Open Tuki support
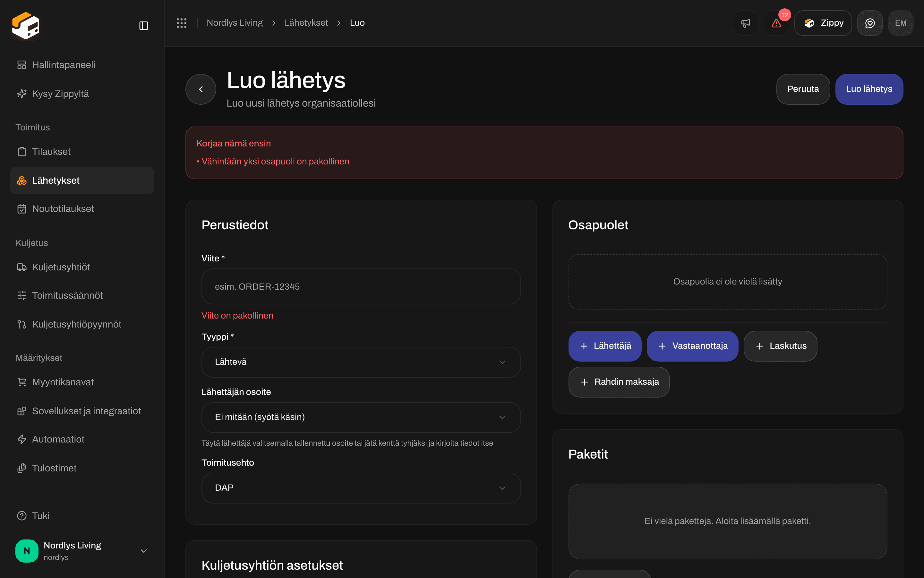The width and height of the screenshot is (924, 578). click(x=82, y=516)
